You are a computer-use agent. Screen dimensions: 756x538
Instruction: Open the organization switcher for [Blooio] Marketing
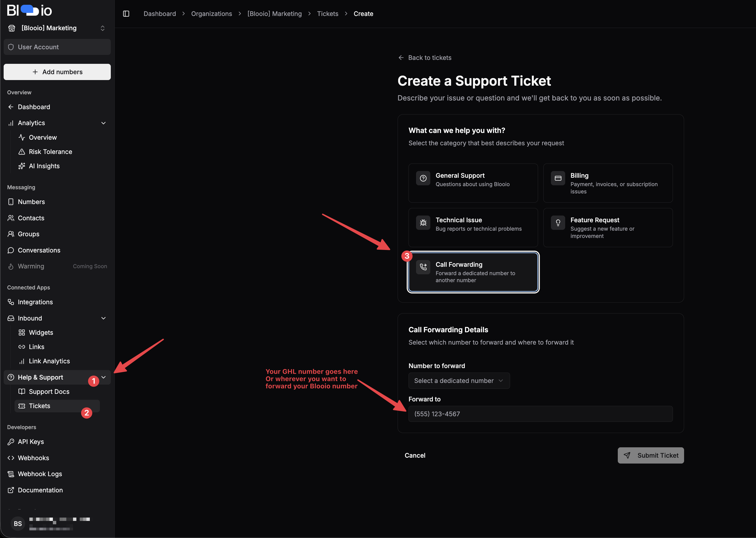[x=57, y=28]
